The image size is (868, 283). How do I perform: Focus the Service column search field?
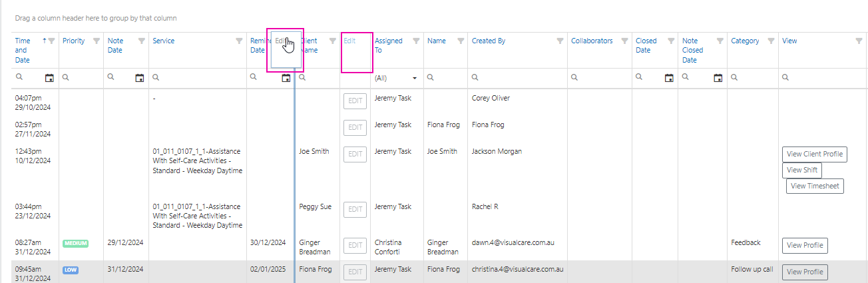pos(198,78)
